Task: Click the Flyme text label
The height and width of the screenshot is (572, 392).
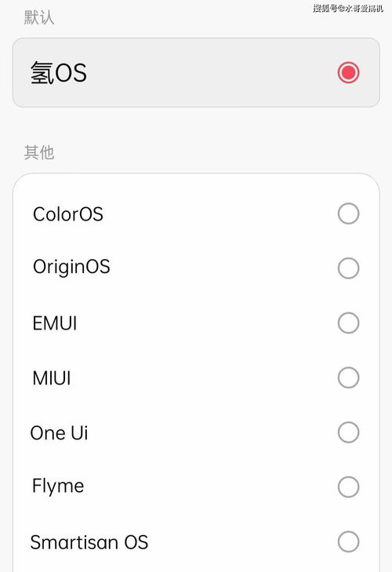Action: click(x=58, y=486)
